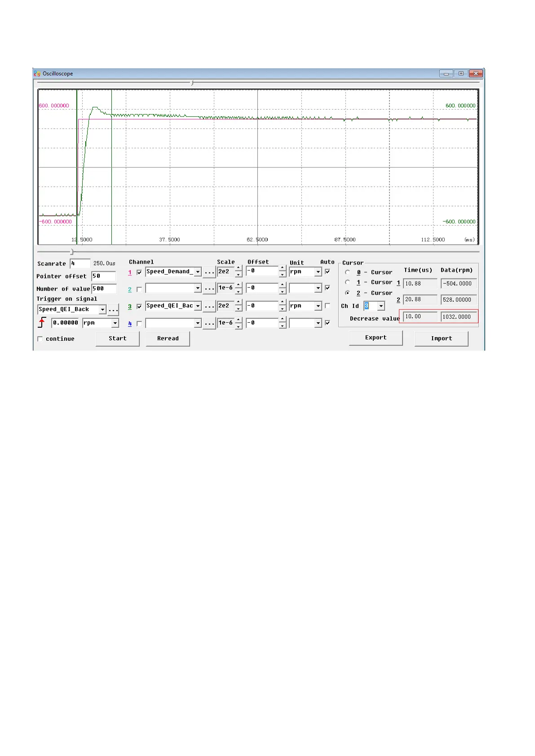This screenshot has width=535, height=756.
Task: Click the slider handle below the waveform
Action: click(x=72, y=252)
